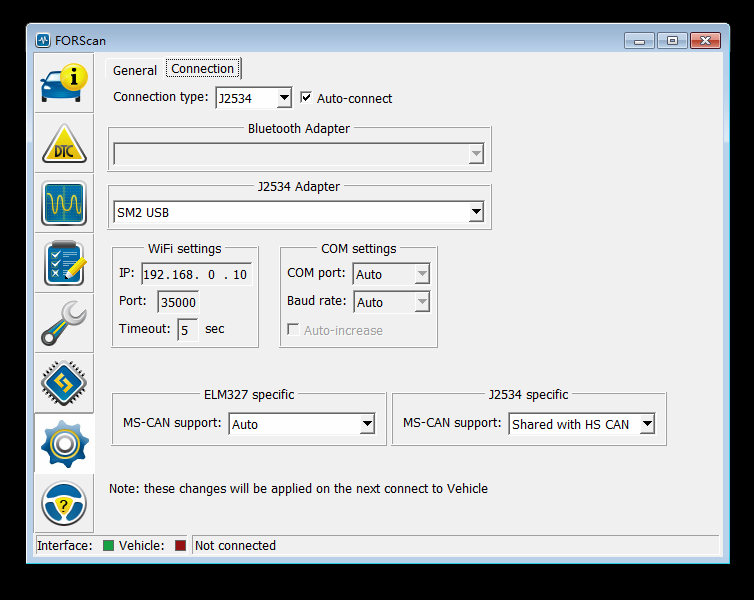Minimize the FORScan window

[639, 41]
